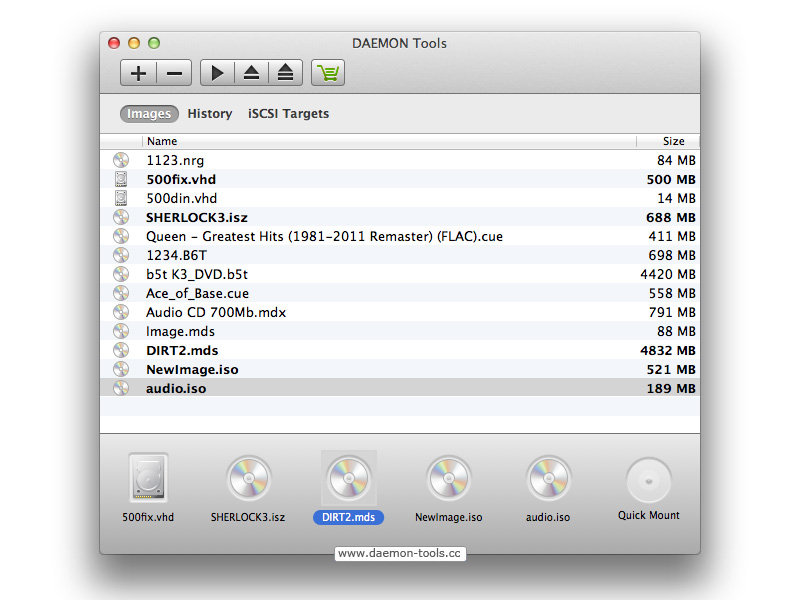
Task: Select the Image.mds row
Action: click(x=399, y=331)
